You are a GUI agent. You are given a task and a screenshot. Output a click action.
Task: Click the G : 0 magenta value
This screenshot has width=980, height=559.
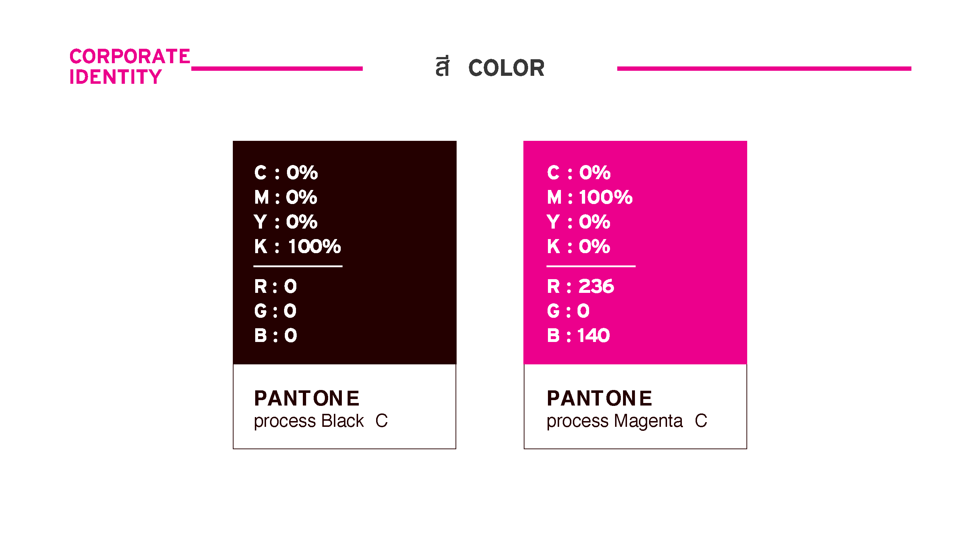coord(568,311)
